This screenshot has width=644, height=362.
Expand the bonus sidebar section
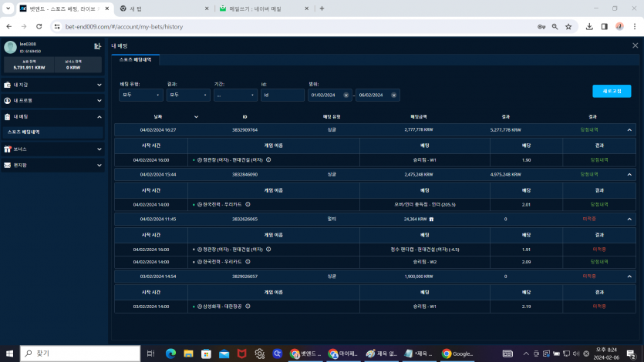click(x=99, y=149)
